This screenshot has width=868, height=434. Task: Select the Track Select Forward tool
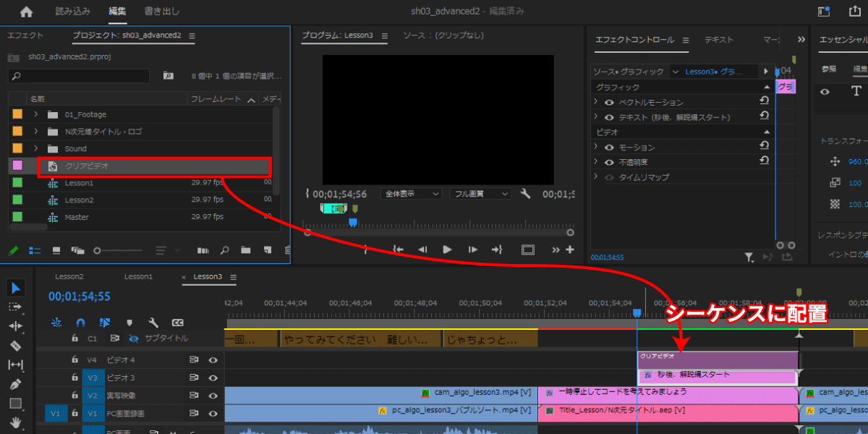click(x=16, y=307)
